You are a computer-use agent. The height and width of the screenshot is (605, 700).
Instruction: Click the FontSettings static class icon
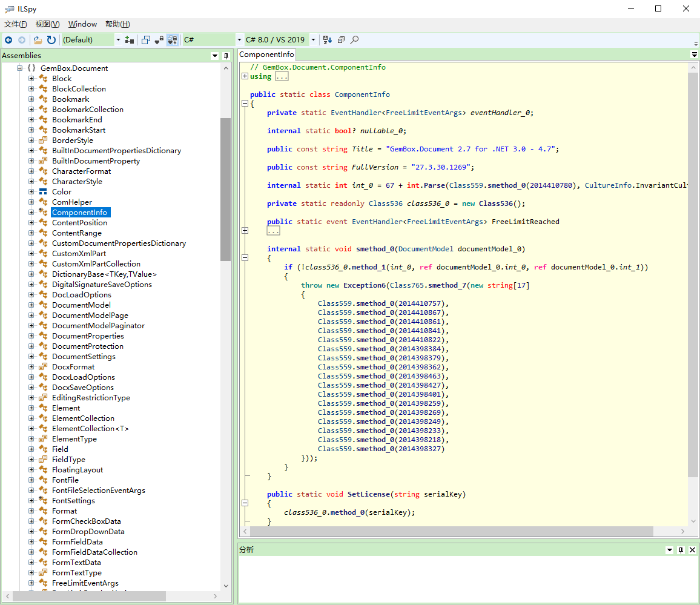point(44,500)
